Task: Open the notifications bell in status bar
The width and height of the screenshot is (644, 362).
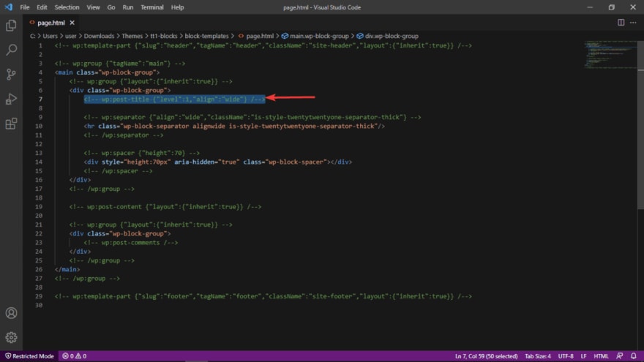Action: coord(634,356)
